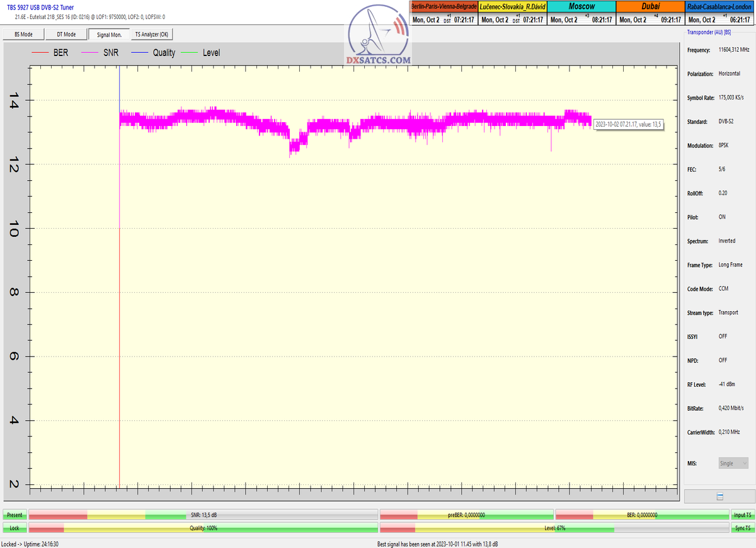Click the red BER legend line
Viewport: 756px width, 548px height.
click(40, 53)
